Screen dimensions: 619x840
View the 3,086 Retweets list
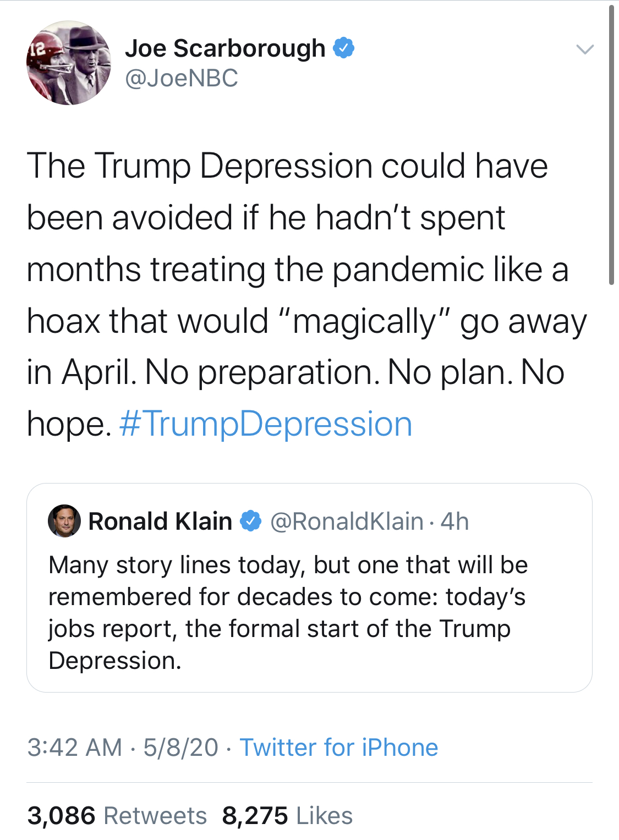[117, 816]
